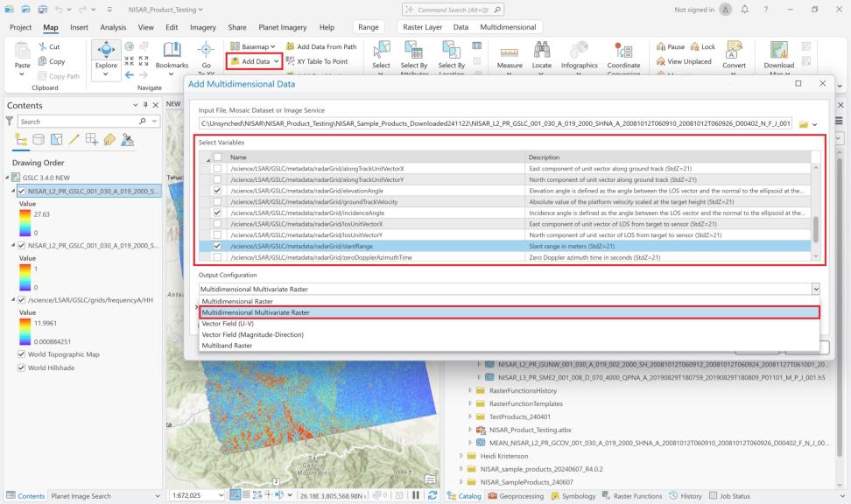Check the groundTrackVelocity variable
This screenshot has height=504, width=851.
(x=217, y=202)
